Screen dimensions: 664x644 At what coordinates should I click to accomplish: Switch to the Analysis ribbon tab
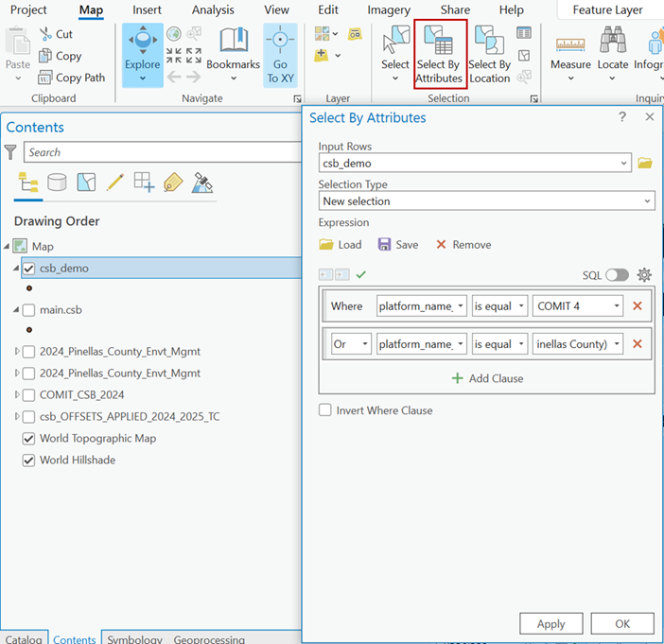click(x=213, y=9)
